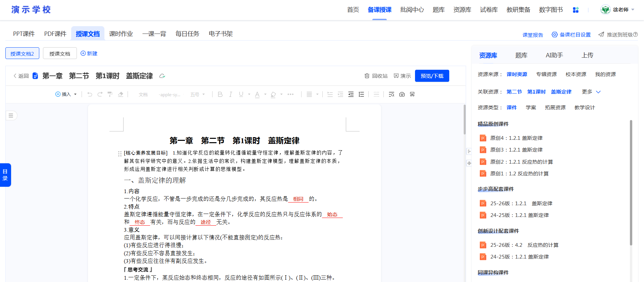This screenshot has width=644, height=282.
Task: Open the app grid icon
Action: pos(576,10)
